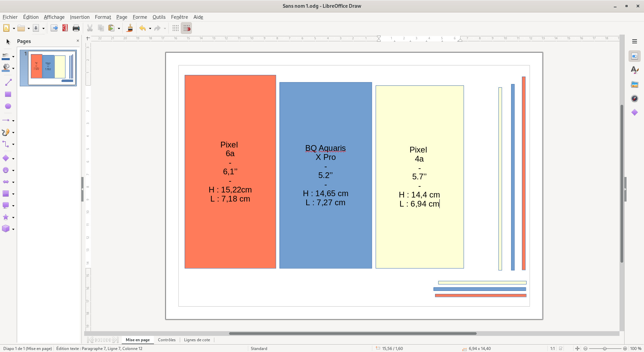Expand the Save dropdown arrow
The image size is (644, 352).
[43, 28]
